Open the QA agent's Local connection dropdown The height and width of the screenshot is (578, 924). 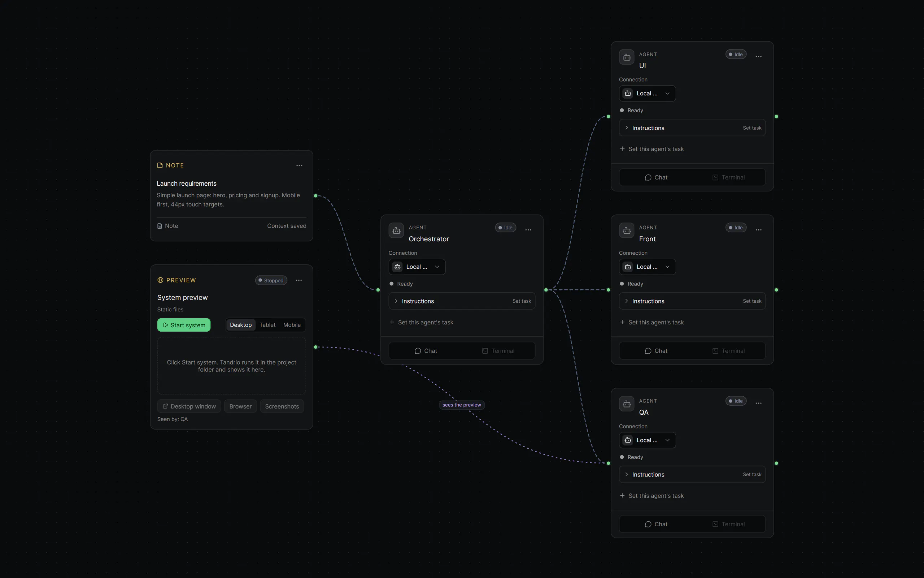[x=647, y=440]
